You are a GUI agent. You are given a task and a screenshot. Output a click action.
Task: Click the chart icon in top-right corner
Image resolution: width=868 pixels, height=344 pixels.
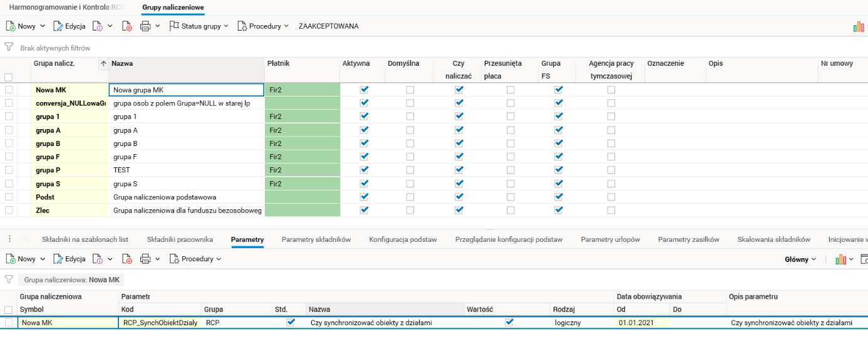[x=859, y=26]
